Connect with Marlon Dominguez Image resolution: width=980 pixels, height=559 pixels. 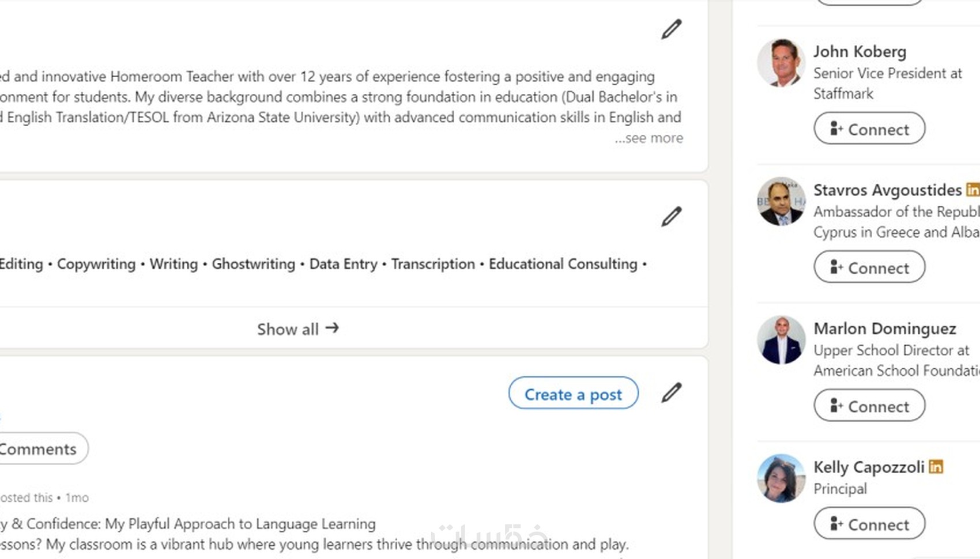click(x=869, y=406)
